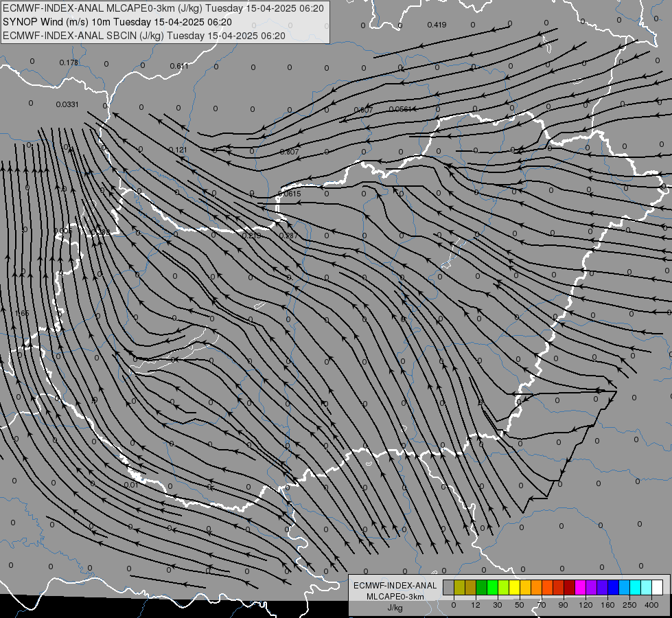672x618 pixels.
Task: Click the map value 0.287
Action: [x=288, y=236]
